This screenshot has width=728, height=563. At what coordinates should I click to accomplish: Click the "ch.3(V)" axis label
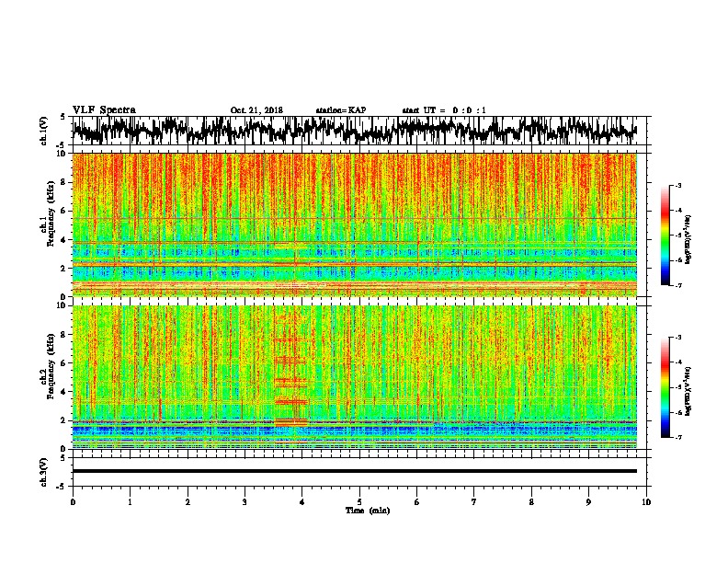44,472
